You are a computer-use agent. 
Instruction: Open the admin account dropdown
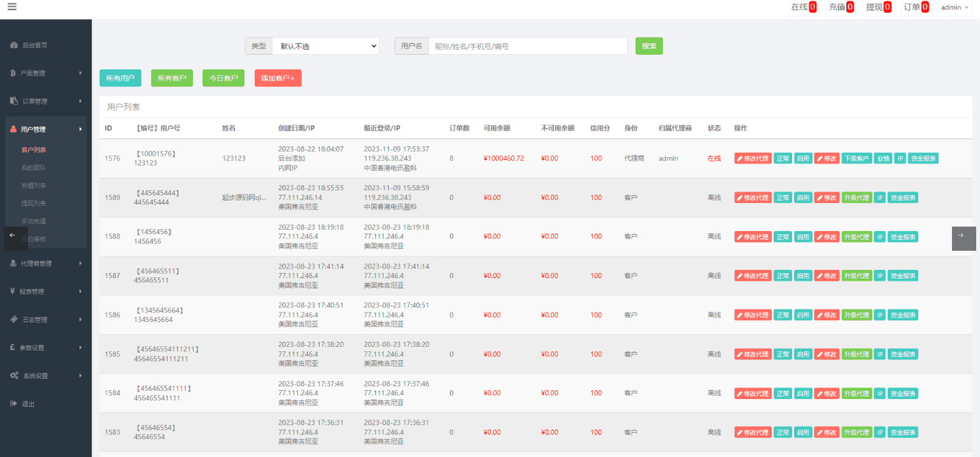pos(955,8)
